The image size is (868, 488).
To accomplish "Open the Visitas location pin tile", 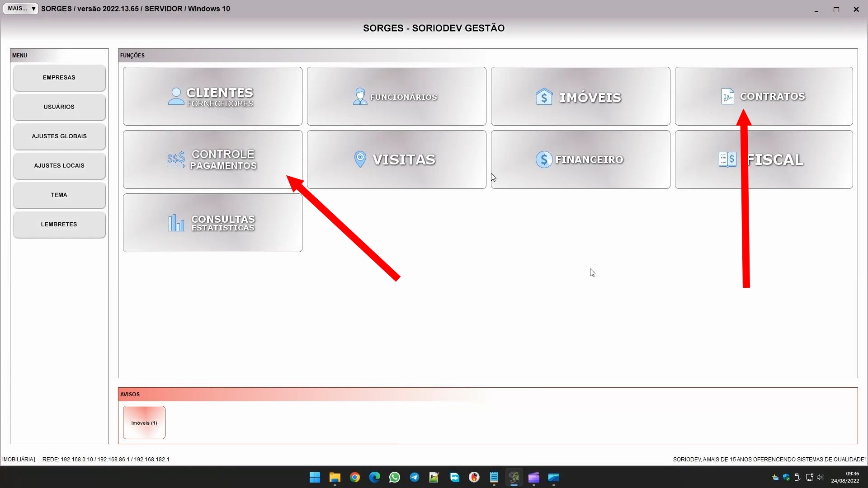I will 396,160.
